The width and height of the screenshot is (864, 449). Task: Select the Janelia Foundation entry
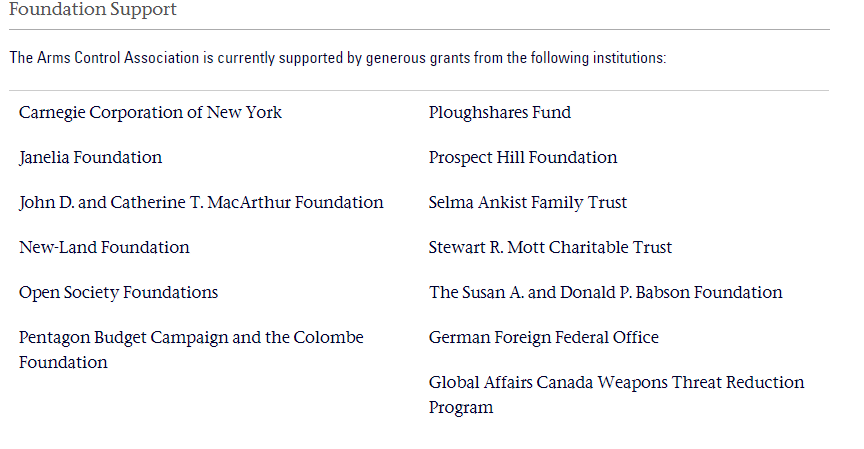pos(90,158)
